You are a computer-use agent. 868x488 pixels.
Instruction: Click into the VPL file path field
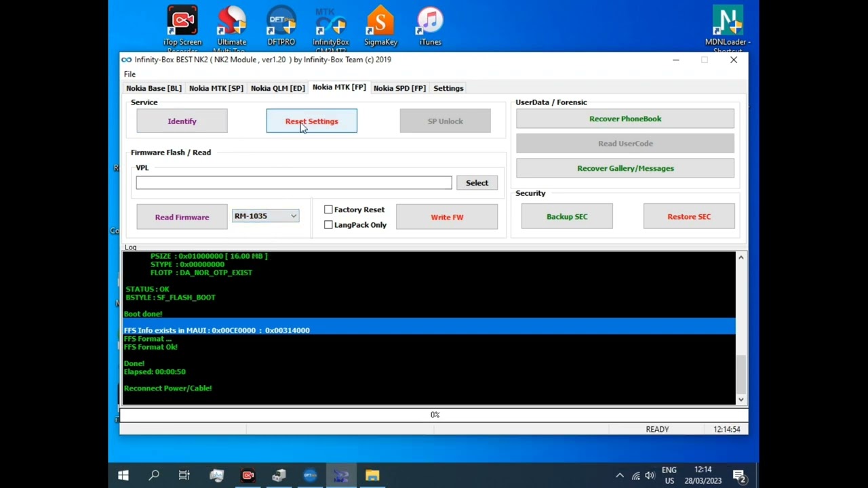click(294, 182)
